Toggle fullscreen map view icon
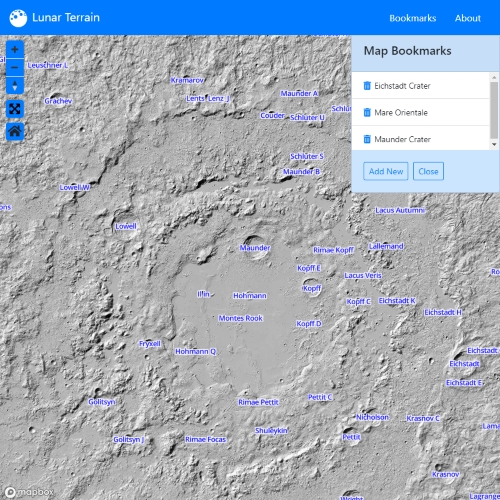Image resolution: width=500 pixels, height=500 pixels. [15, 109]
